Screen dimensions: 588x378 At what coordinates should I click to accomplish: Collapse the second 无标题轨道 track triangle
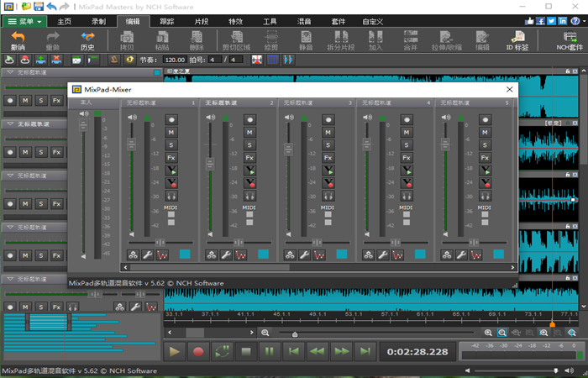pyautogui.click(x=10, y=123)
